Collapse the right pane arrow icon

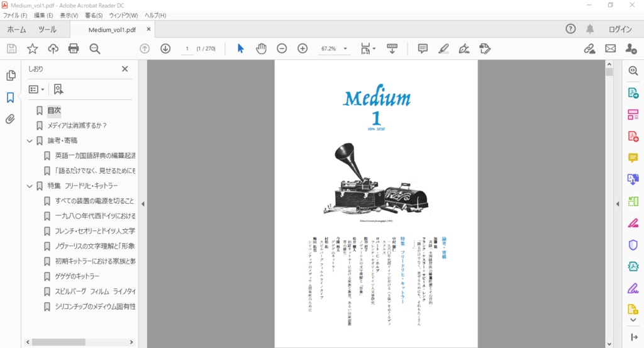click(634, 337)
